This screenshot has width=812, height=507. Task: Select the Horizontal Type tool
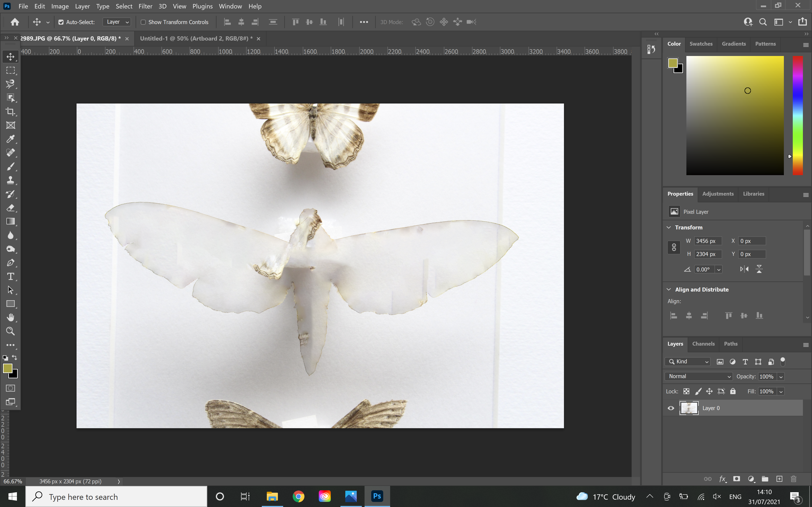(x=10, y=276)
